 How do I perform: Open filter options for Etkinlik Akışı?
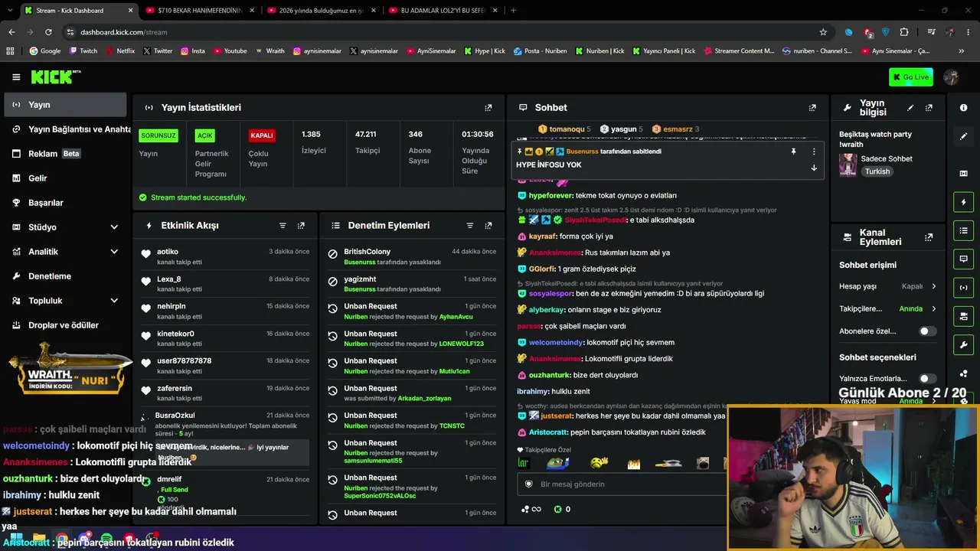[x=283, y=226]
